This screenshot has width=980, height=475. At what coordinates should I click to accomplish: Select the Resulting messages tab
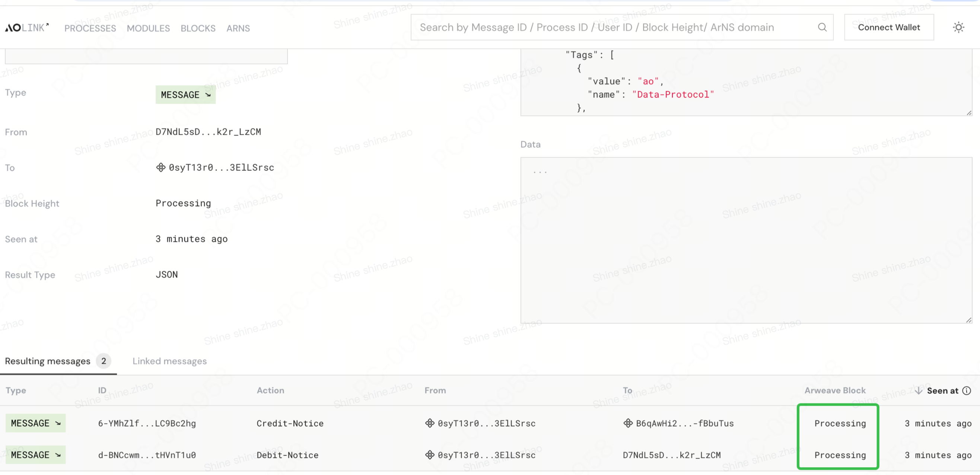click(x=48, y=361)
